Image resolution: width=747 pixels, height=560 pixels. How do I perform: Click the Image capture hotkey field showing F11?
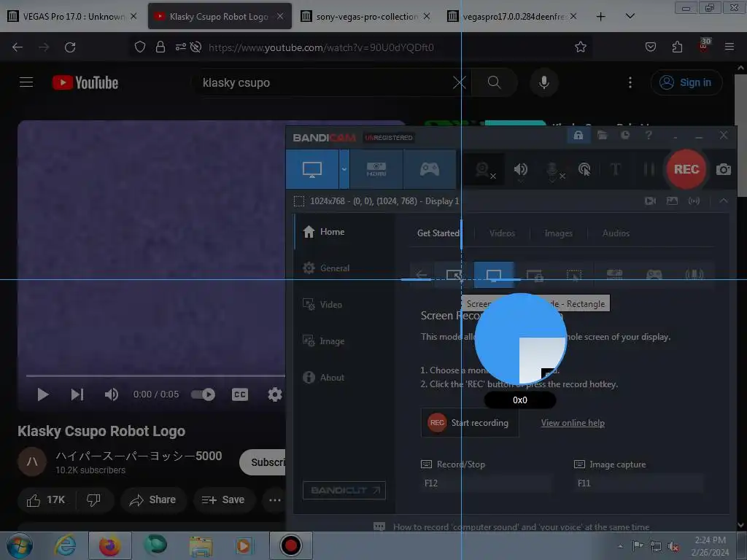point(638,483)
